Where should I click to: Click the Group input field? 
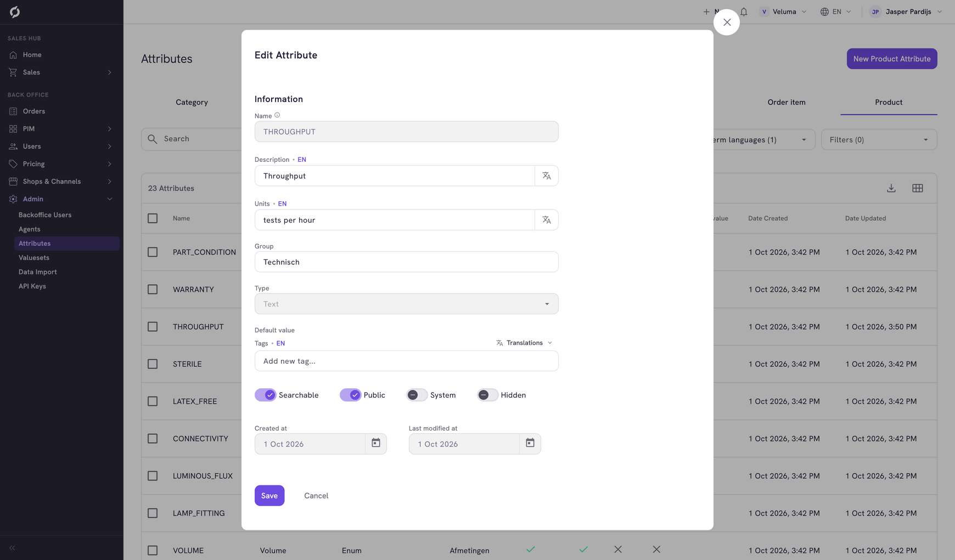407,262
